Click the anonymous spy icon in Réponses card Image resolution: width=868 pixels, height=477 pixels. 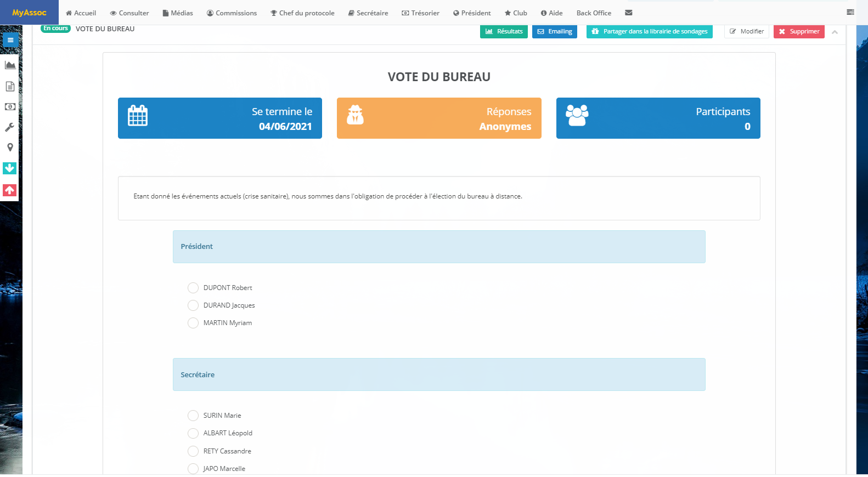[x=355, y=115]
